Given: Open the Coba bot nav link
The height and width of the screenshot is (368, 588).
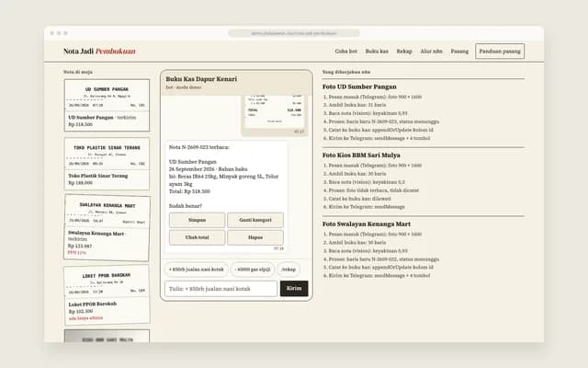Looking at the screenshot, I should tap(345, 52).
